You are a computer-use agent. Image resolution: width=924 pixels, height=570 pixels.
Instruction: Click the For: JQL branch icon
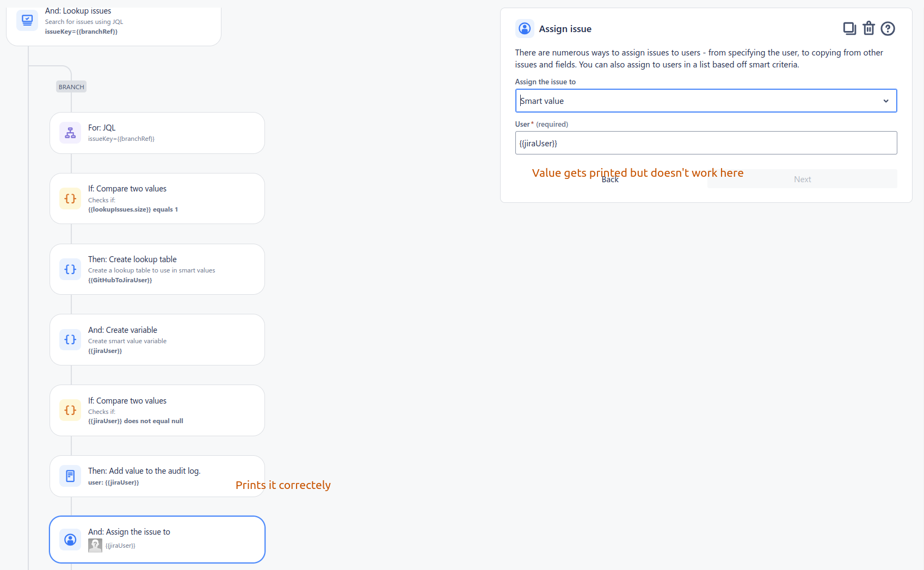click(70, 133)
